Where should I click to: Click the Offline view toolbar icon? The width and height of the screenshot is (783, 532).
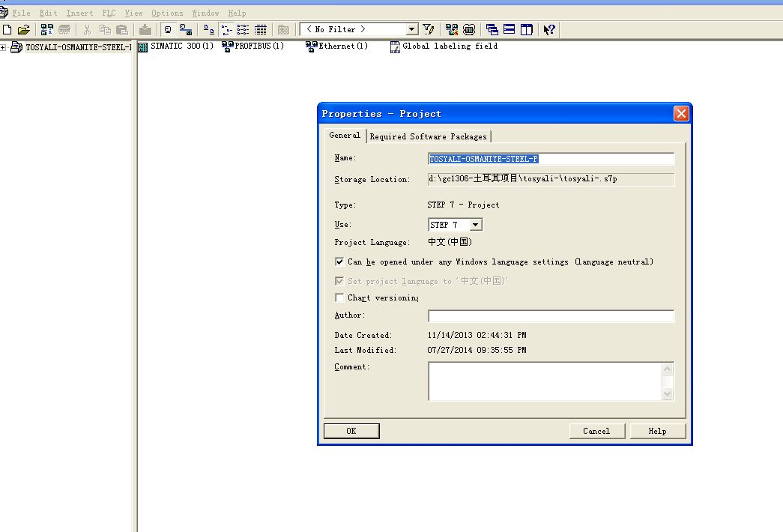point(169,29)
